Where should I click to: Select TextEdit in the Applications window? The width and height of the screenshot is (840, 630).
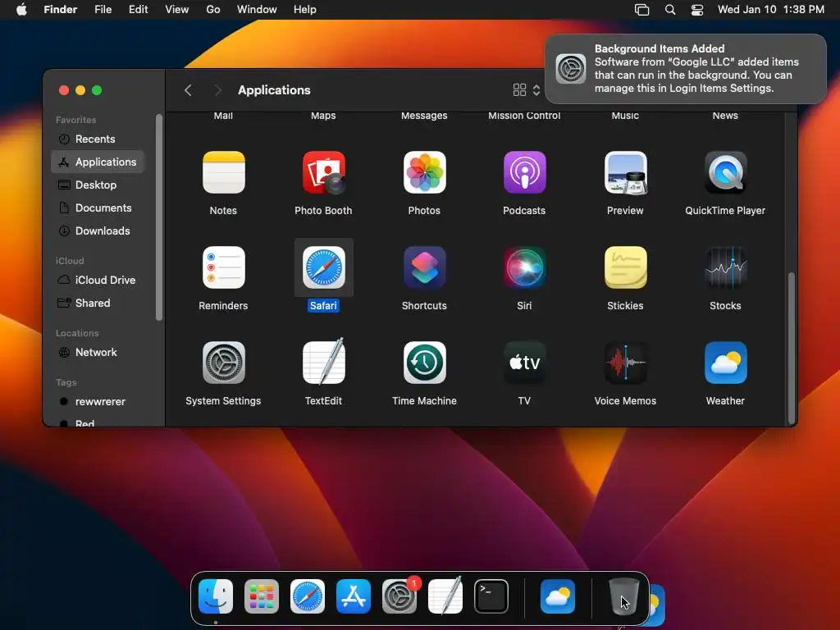click(323, 363)
